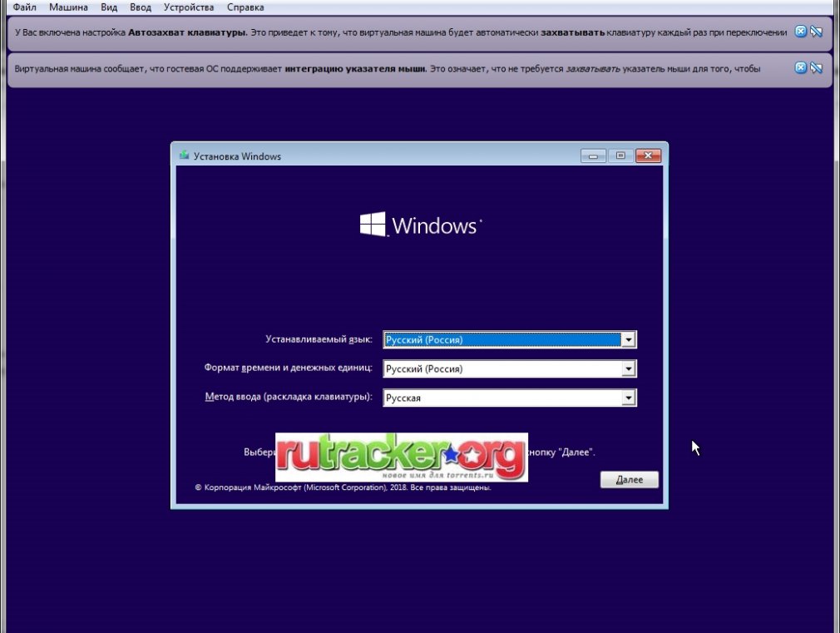Click the Вид menu item
The width and height of the screenshot is (840, 633).
tap(109, 7)
